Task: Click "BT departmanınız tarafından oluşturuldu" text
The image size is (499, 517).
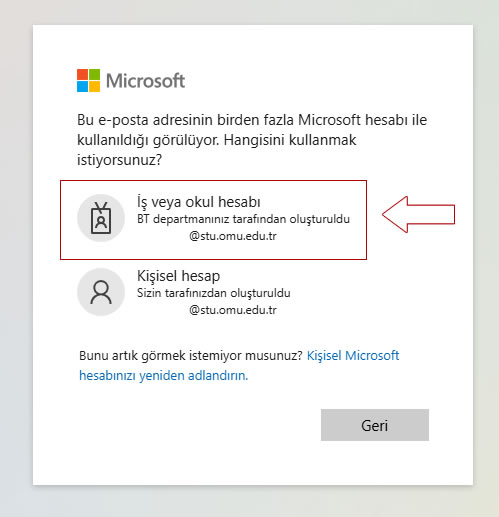Action: pyautogui.click(x=243, y=219)
